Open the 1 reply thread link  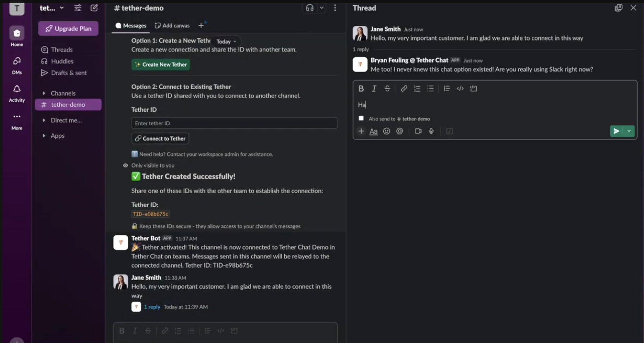pyautogui.click(x=152, y=307)
